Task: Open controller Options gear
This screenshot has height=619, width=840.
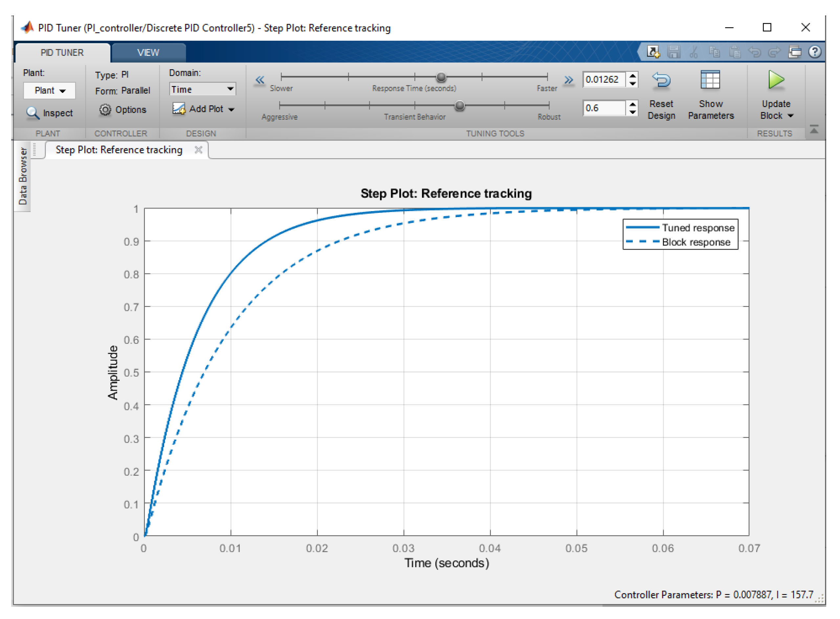Action: click(105, 109)
